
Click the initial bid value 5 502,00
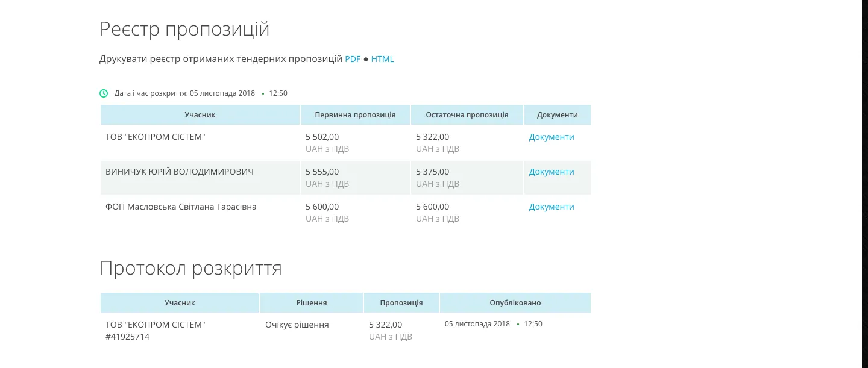tap(322, 137)
